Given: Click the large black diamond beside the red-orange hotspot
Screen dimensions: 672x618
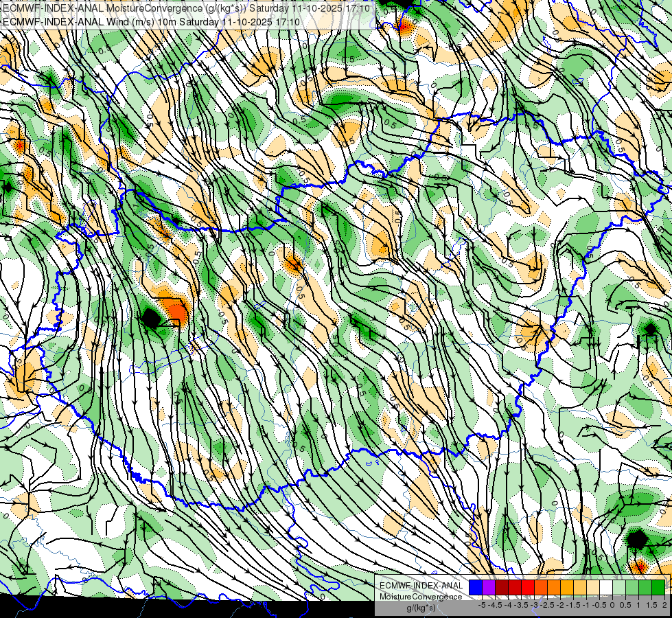Looking at the screenshot, I should (151, 319).
